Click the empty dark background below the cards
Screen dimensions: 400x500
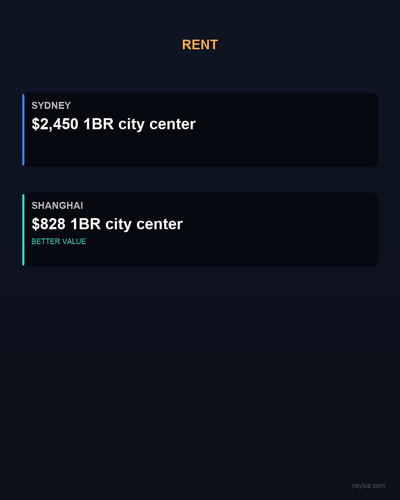pyautogui.click(x=200, y=367)
